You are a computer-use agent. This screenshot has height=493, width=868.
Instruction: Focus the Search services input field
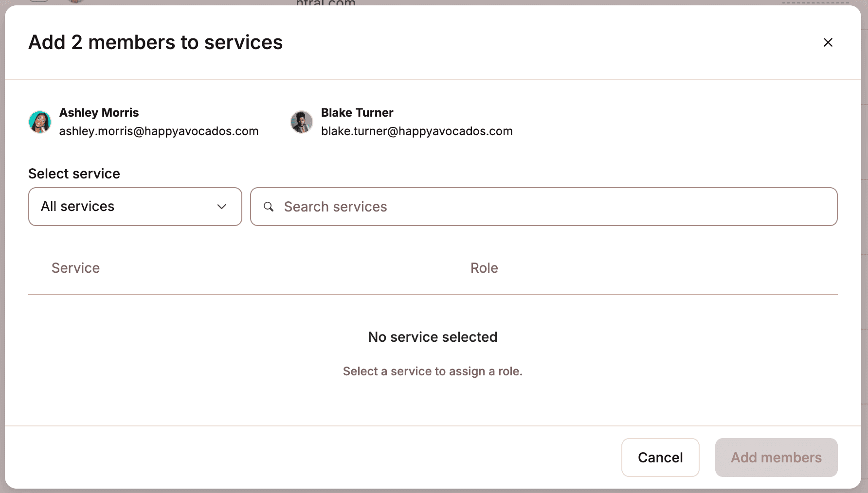(550, 207)
